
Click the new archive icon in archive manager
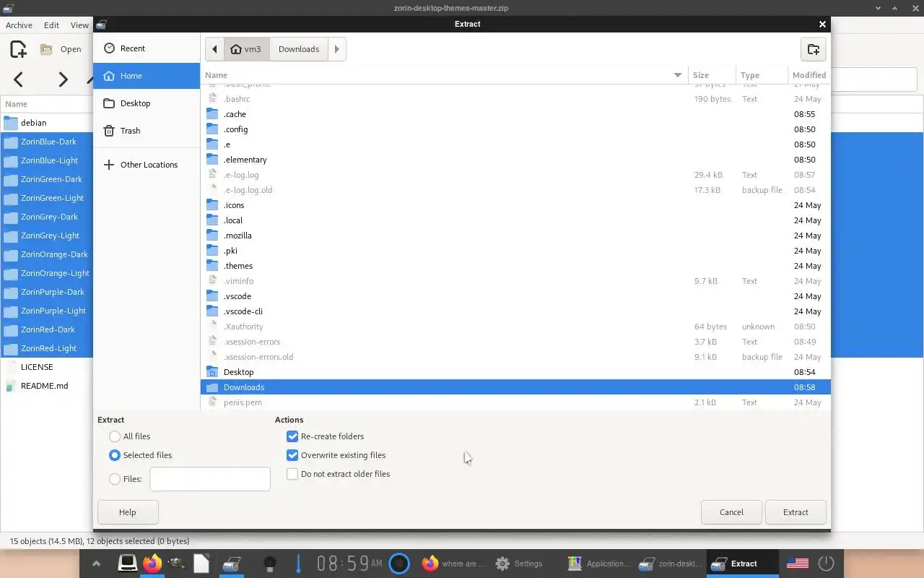pyautogui.click(x=18, y=49)
